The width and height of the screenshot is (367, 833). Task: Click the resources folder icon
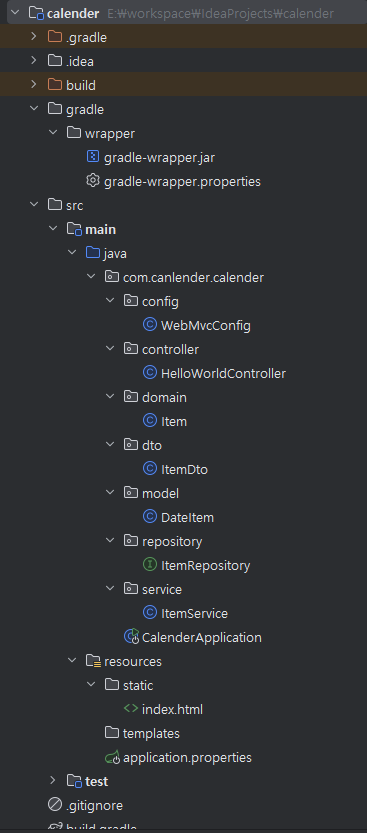[x=93, y=661]
